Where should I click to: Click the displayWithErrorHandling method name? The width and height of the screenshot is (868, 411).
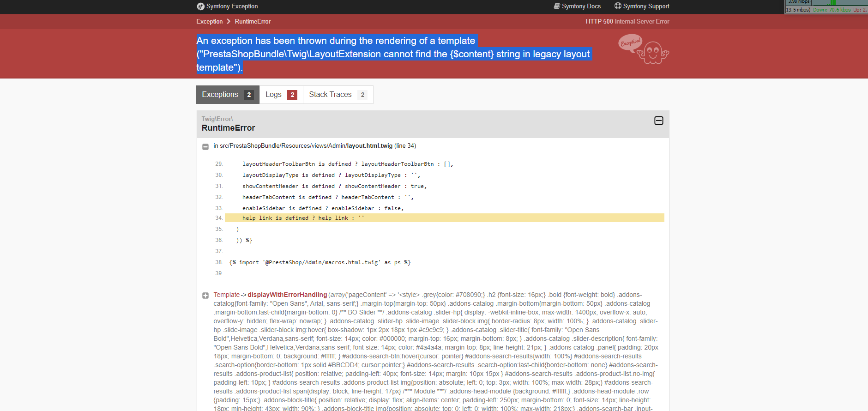click(287, 295)
